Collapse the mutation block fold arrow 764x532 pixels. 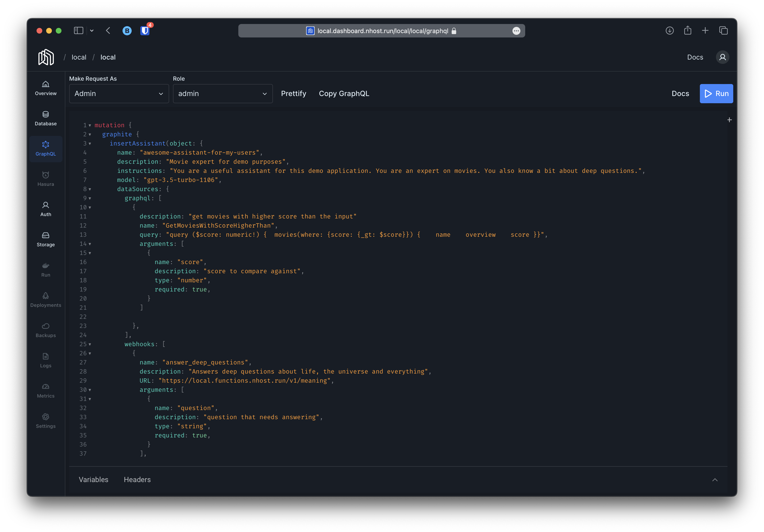click(90, 125)
